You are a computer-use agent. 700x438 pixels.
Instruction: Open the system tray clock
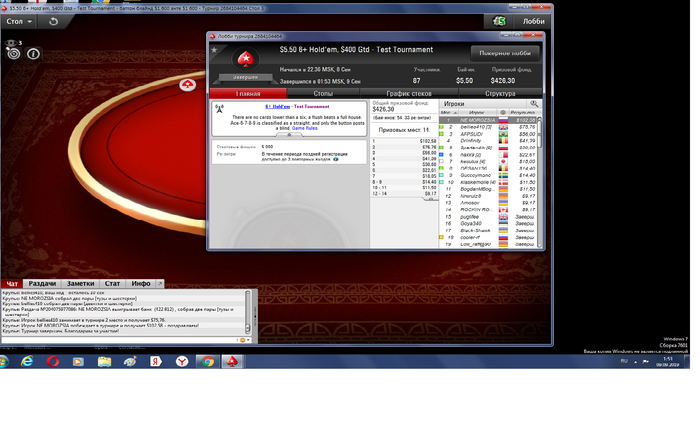(x=667, y=362)
